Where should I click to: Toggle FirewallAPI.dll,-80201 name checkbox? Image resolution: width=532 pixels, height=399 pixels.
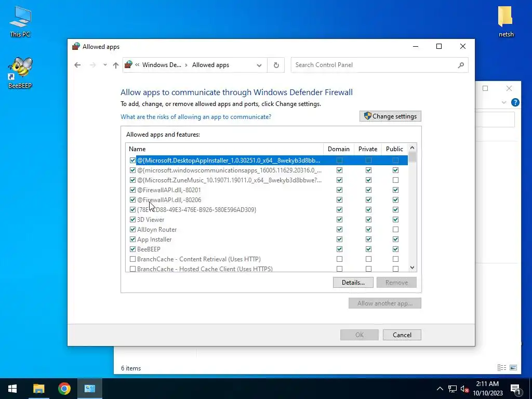(132, 190)
